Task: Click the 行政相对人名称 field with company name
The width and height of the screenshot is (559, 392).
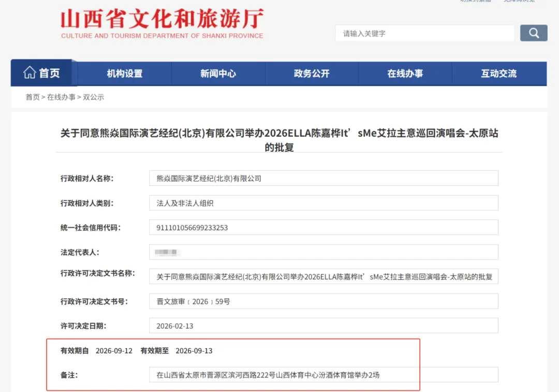Action: [x=323, y=178]
